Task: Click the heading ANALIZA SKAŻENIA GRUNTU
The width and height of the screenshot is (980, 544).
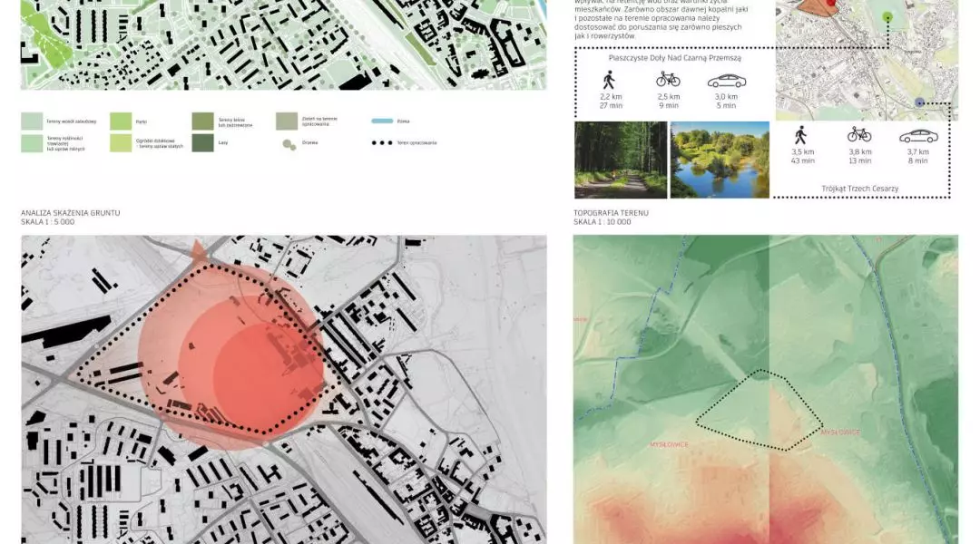Action: pyautogui.click(x=71, y=213)
